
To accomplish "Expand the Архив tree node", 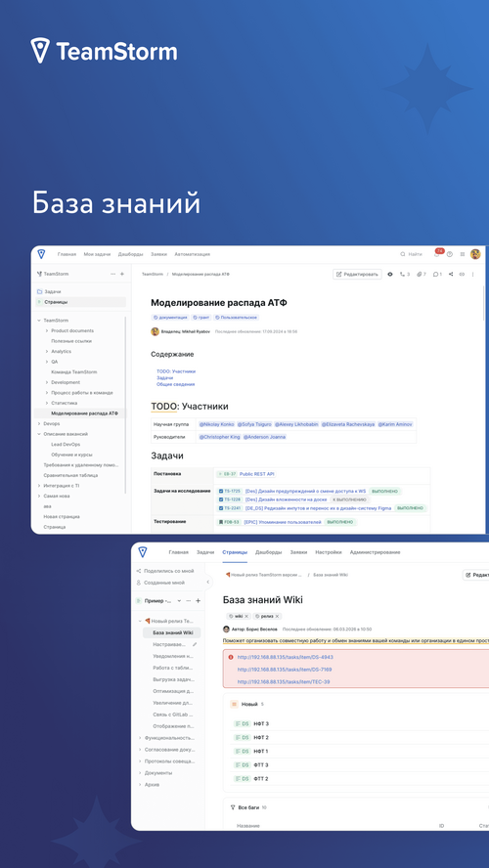I will 140,784.
